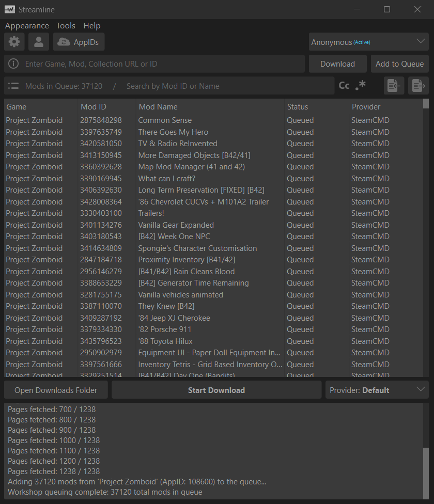The height and width of the screenshot is (504, 434).
Task: Click Mod ID 2875848298
Action: pos(101,120)
